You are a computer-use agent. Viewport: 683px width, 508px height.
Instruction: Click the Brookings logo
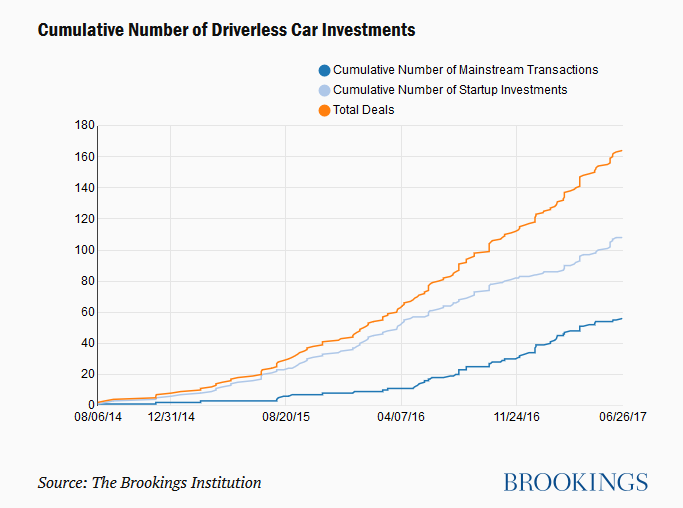point(575,482)
